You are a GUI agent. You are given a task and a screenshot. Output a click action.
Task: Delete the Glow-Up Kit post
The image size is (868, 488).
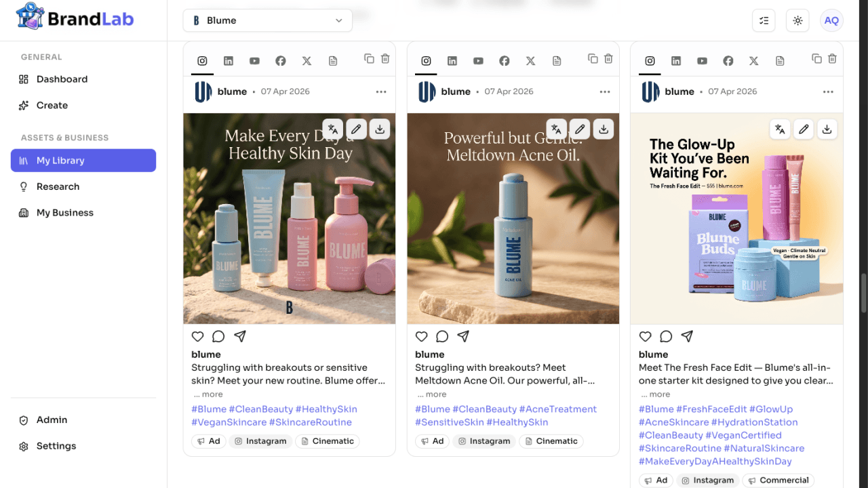(833, 58)
